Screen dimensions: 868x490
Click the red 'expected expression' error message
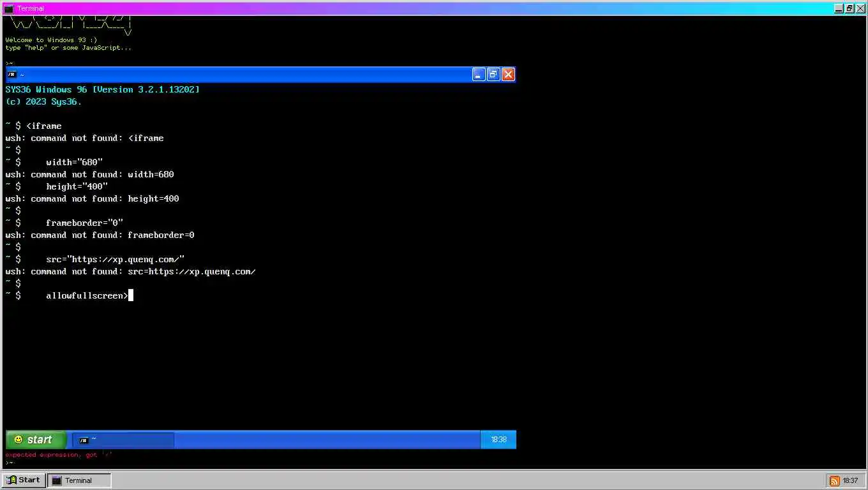click(59, 455)
